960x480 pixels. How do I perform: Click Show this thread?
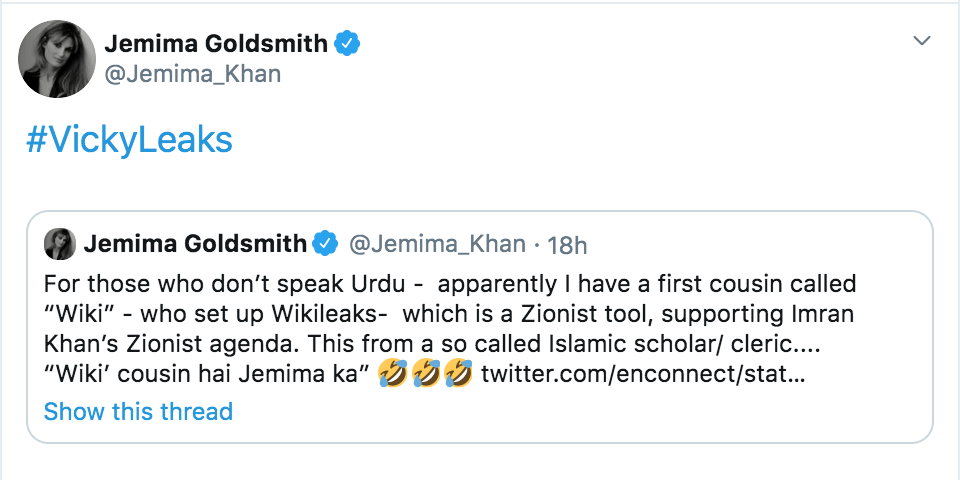138,411
